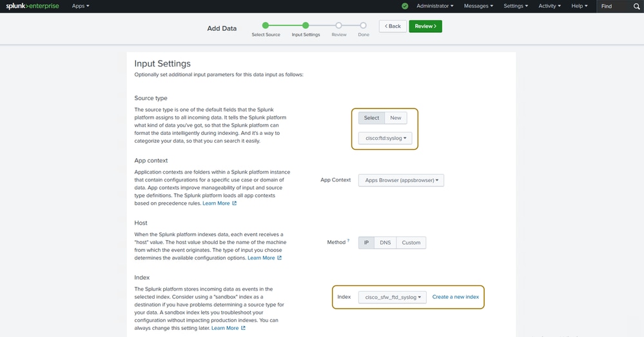Click the Method field label
644x337 pixels.
[x=336, y=243]
